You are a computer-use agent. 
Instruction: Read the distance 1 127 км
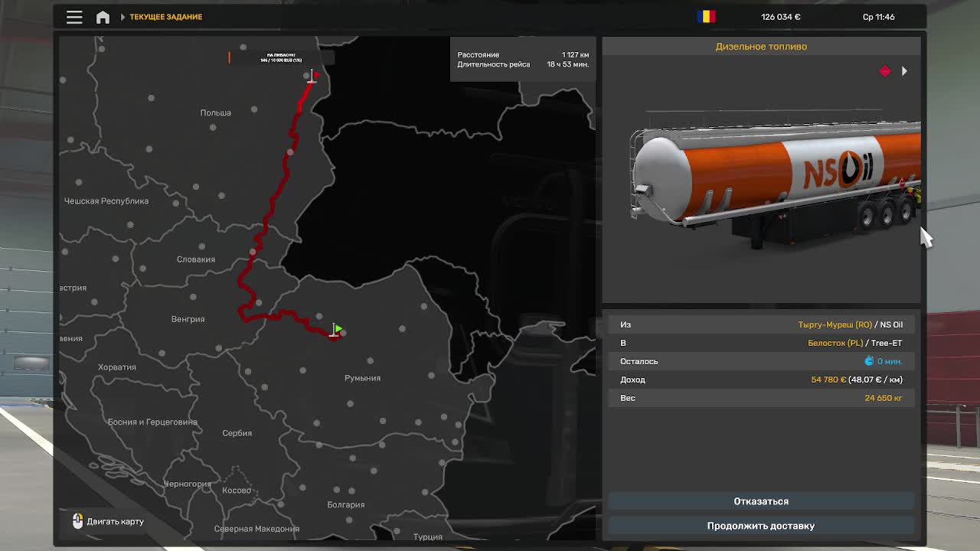tap(575, 54)
